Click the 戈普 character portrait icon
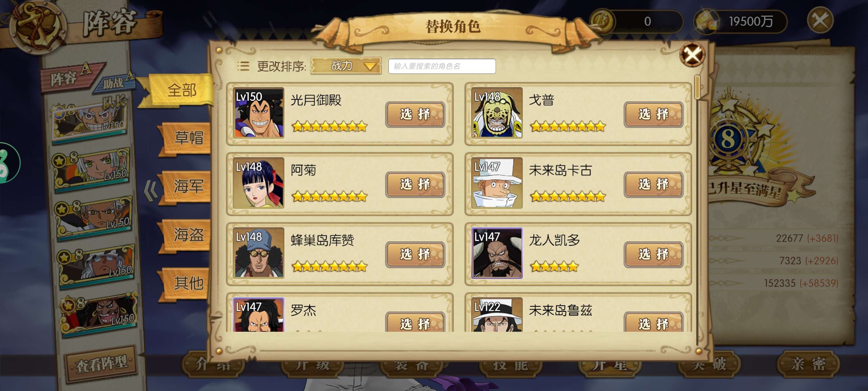 point(497,113)
